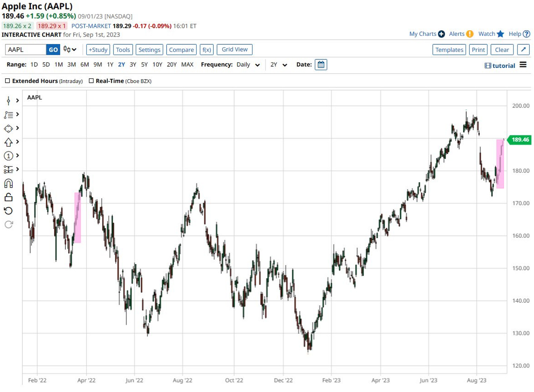The height and width of the screenshot is (392, 534).
Task: Open the Tools button
Action: pos(123,49)
